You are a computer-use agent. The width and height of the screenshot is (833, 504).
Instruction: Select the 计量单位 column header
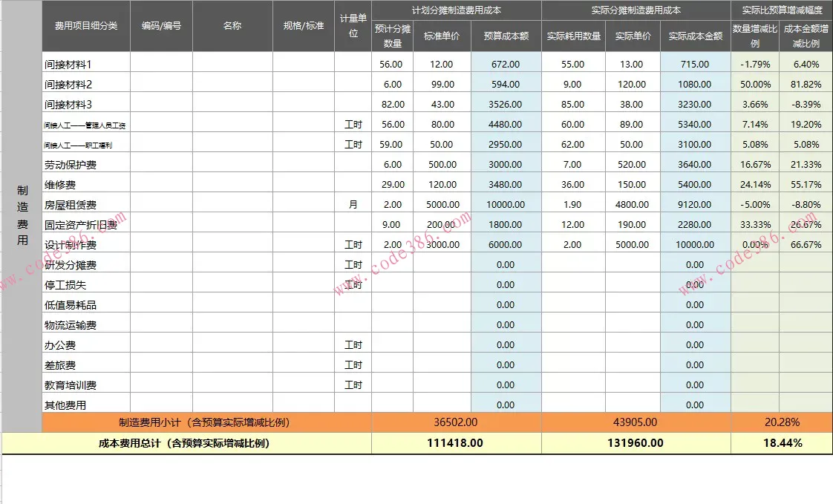pos(353,26)
